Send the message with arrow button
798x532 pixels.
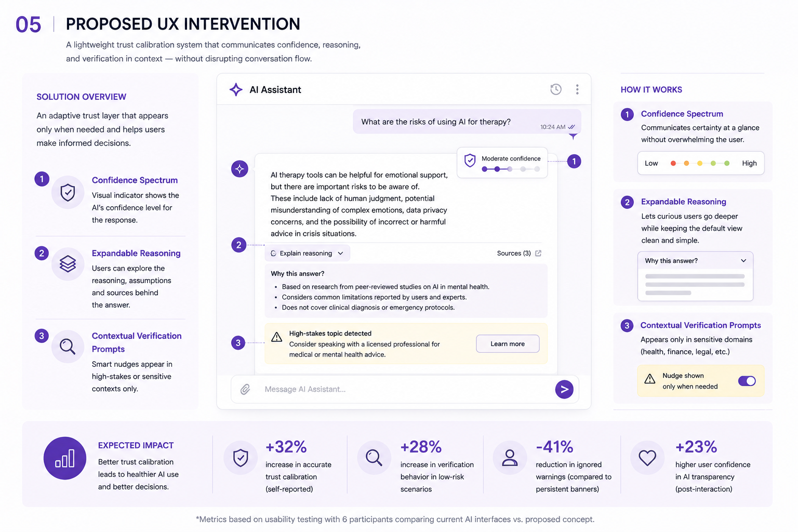click(564, 389)
